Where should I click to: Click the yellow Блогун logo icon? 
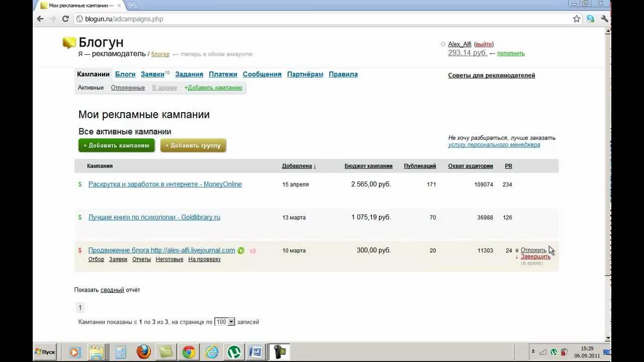point(69,43)
